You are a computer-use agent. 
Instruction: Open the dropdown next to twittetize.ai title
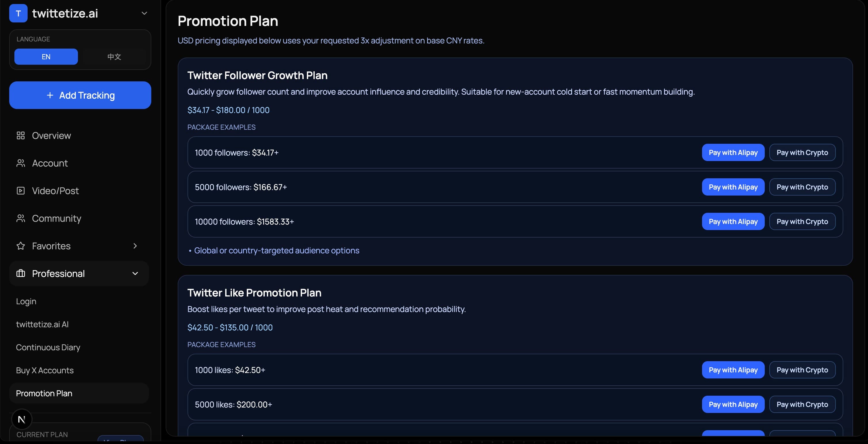pyautogui.click(x=144, y=13)
